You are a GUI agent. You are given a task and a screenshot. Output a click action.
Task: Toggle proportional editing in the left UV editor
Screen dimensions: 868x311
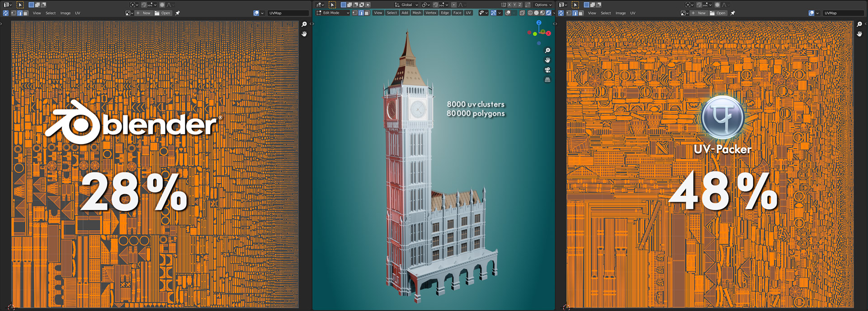pyautogui.click(x=162, y=5)
